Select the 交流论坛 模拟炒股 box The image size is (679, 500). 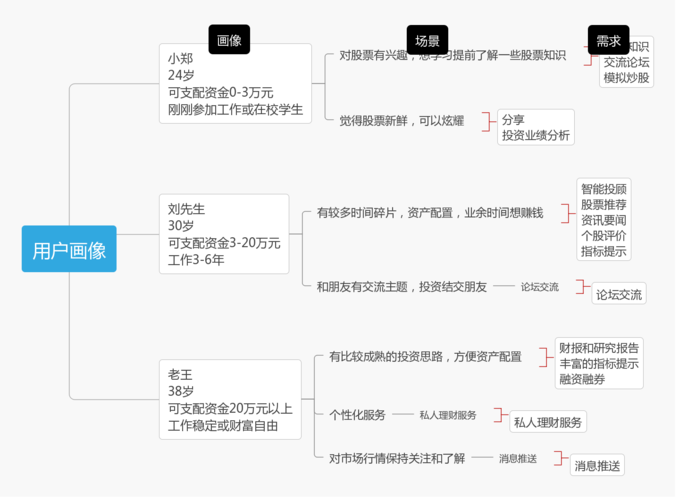[626, 62]
